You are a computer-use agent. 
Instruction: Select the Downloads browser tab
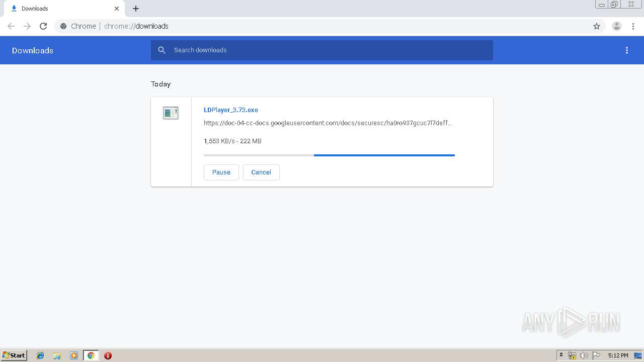coord(64,9)
